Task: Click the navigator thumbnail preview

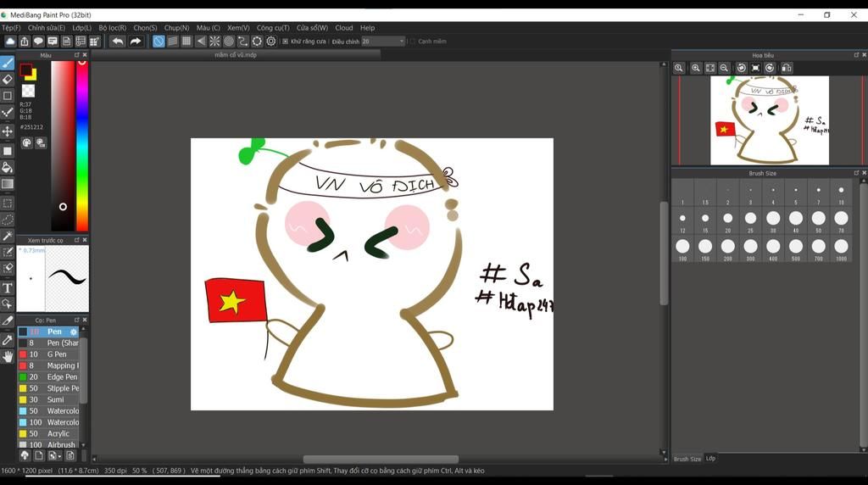Action: coord(770,120)
